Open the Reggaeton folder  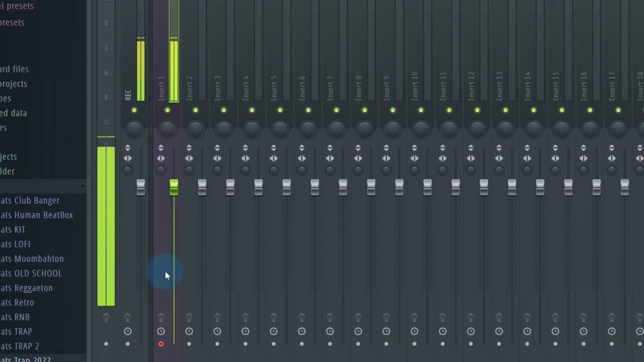[x=26, y=288]
